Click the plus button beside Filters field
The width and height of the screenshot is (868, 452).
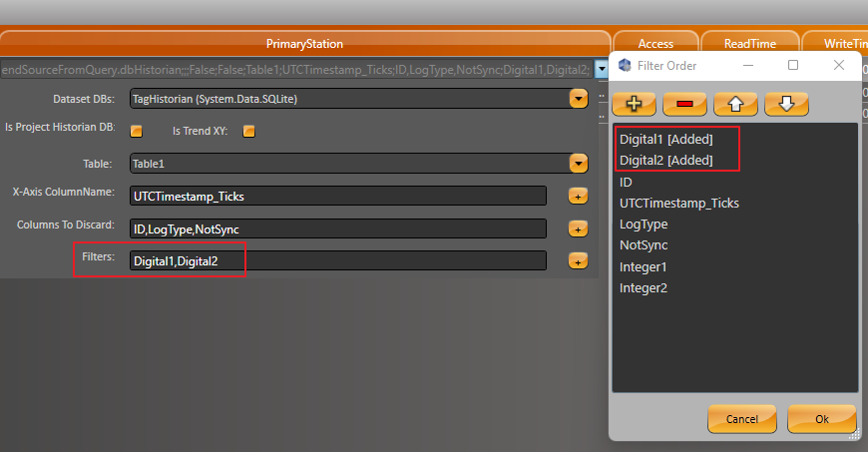click(578, 260)
